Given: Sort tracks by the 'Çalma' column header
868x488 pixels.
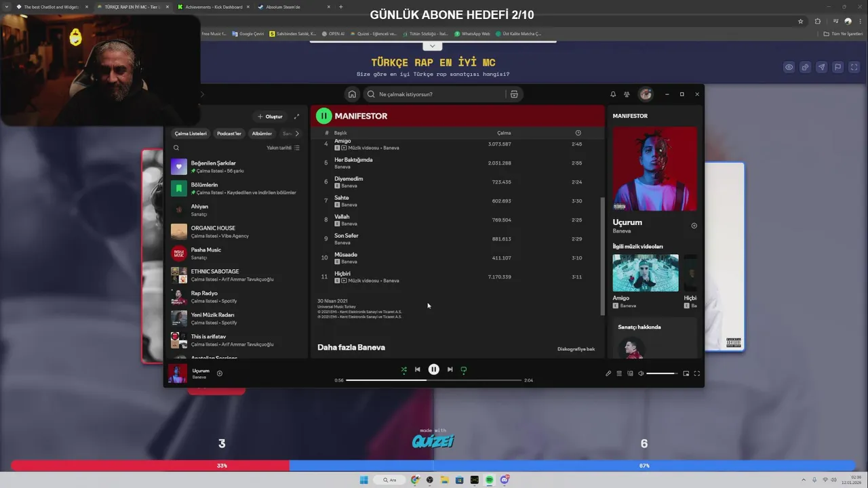Looking at the screenshot, I should [504, 133].
